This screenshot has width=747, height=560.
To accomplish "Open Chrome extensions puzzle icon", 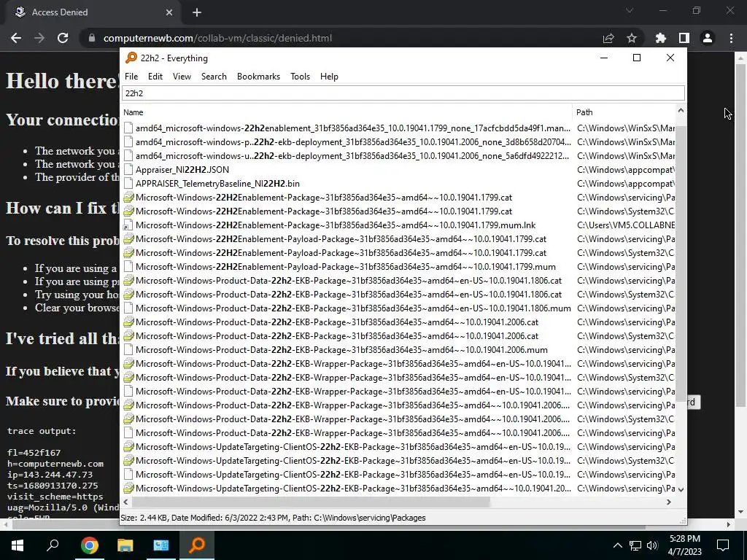I will point(660,38).
